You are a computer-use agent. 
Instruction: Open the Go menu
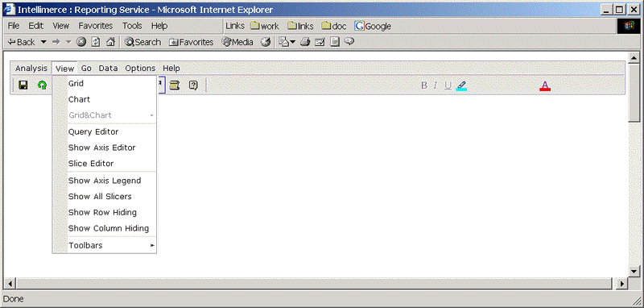pyautogui.click(x=86, y=69)
